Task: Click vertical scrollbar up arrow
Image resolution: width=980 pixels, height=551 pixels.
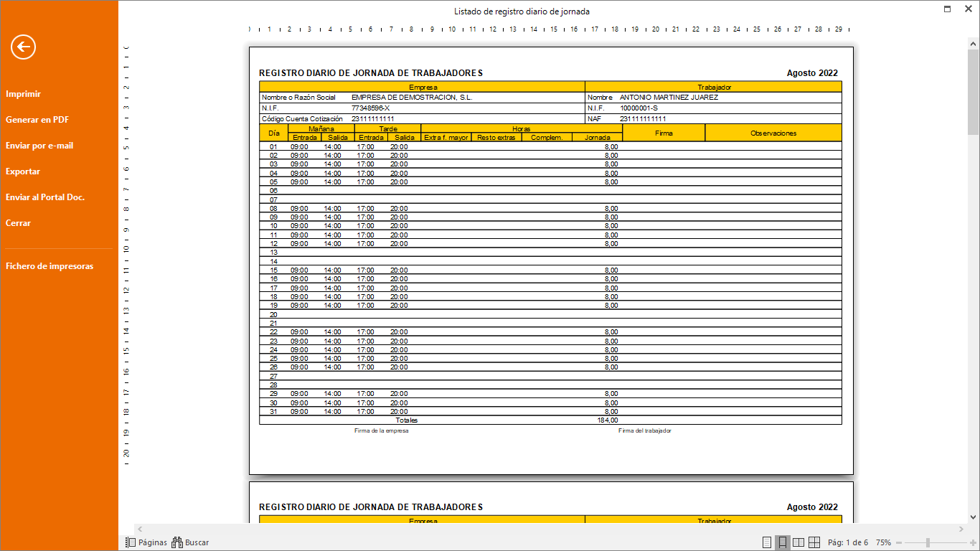Action: 974,42
